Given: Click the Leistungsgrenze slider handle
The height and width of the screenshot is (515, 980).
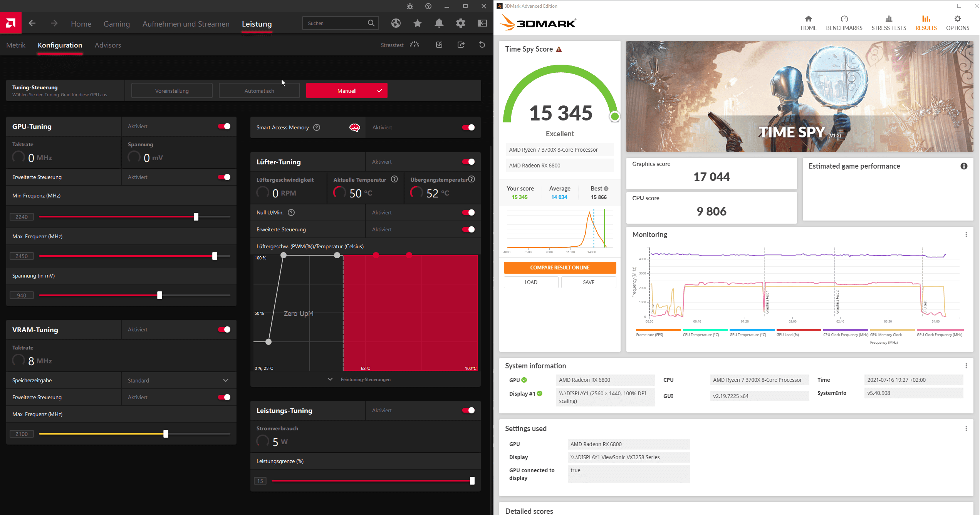Looking at the screenshot, I should click(x=472, y=481).
